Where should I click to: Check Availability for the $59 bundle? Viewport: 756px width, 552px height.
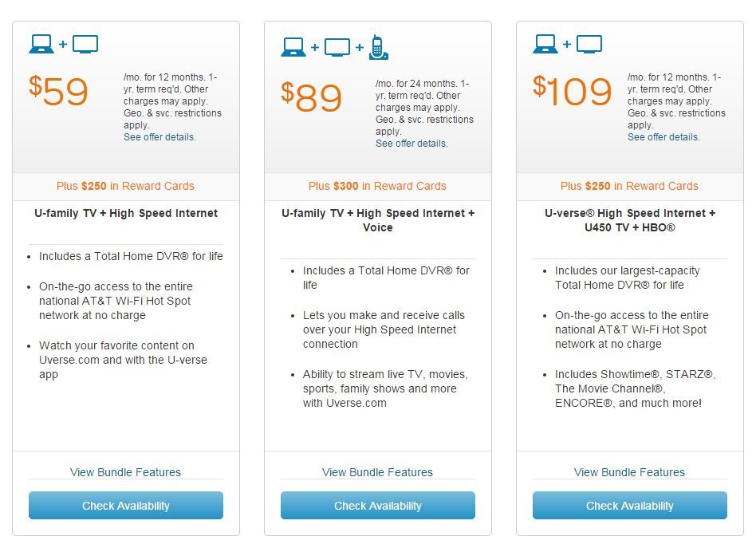point(126,505)
